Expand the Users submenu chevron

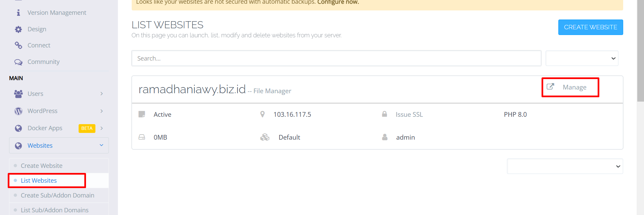[101, 94]
